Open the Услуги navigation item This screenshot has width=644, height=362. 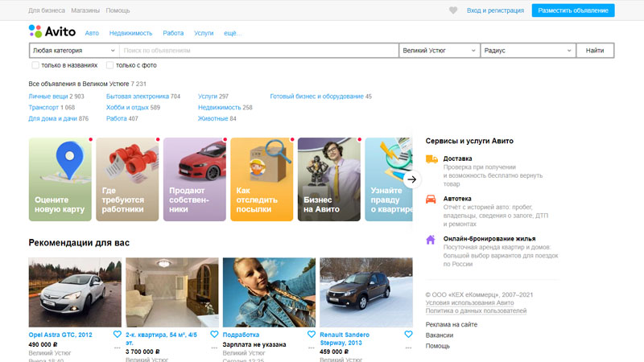(x=204, y=33)
